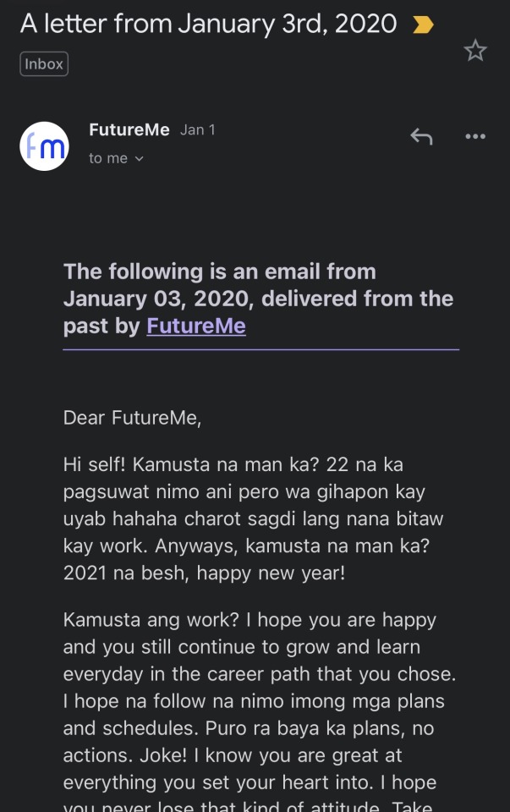This screenshot has height=812, width=510.
Task: Tap the "The following is an email" heading
Action: (220, 272)
